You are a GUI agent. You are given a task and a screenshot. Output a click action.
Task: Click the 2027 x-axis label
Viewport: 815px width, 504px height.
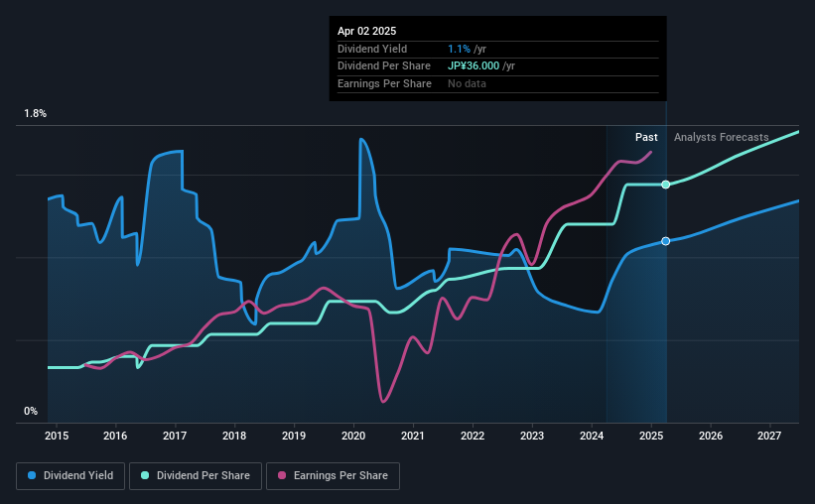(769, 436)
